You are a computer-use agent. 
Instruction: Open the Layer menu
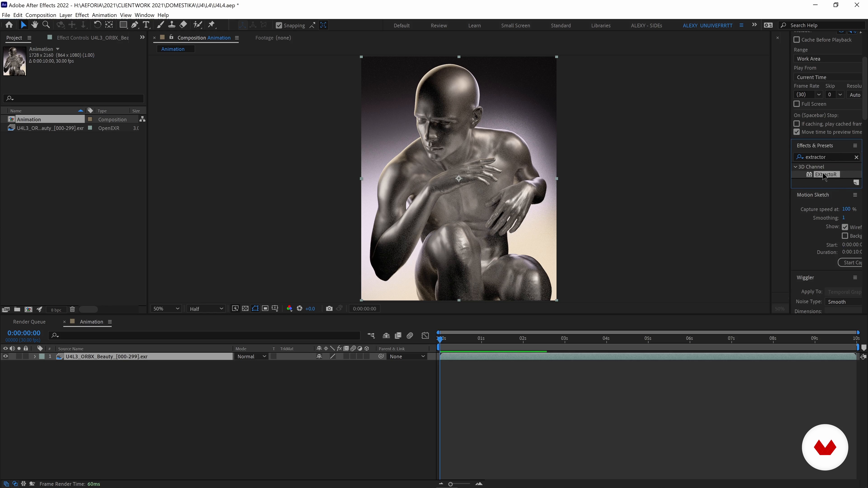(65, 15)
